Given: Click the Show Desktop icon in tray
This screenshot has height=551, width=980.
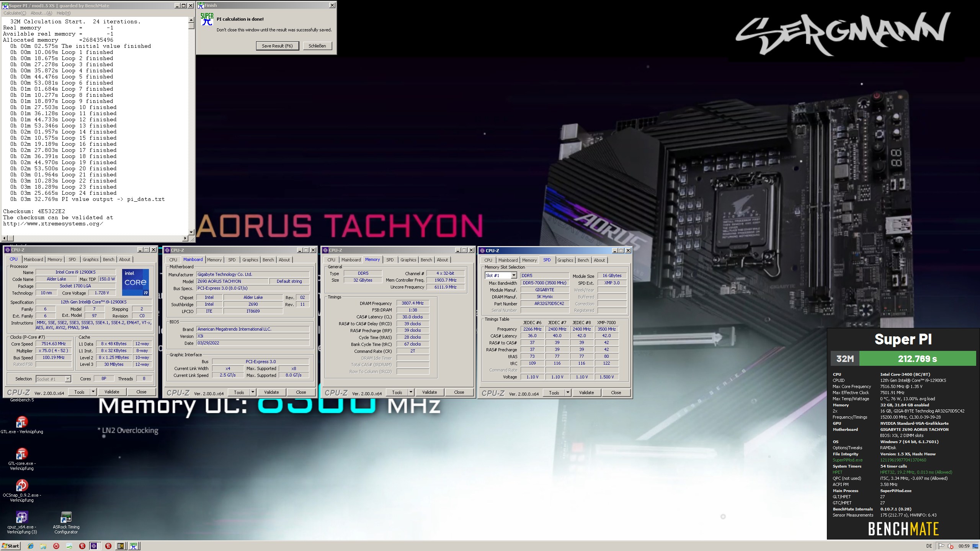Looking at the screenshot, I should tap(975, 546).
